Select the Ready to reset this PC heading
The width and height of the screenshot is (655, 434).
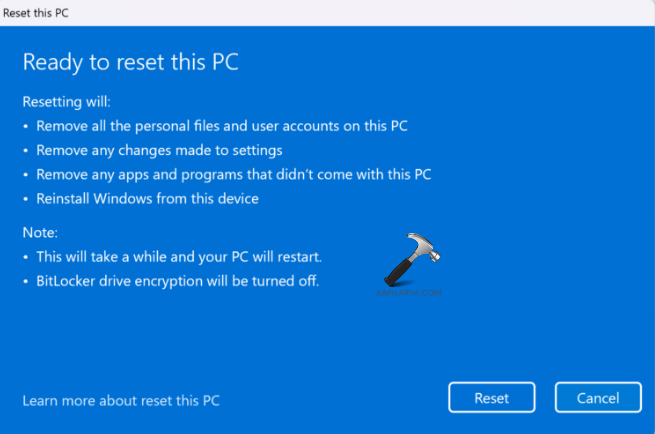(130, 61)
